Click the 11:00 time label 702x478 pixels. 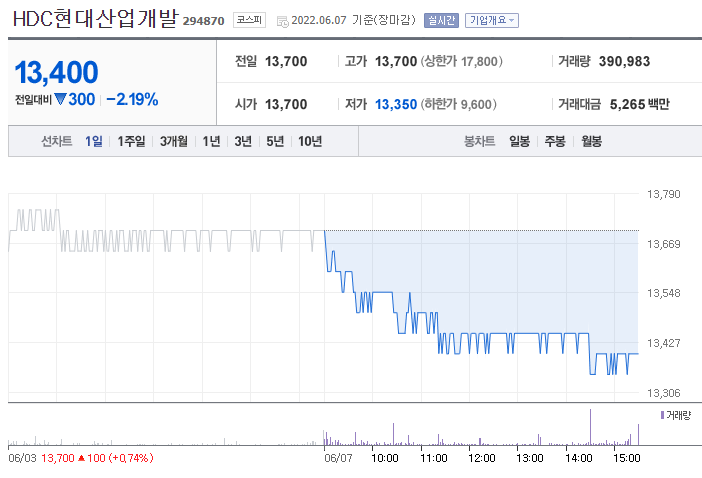coord(434,458)
